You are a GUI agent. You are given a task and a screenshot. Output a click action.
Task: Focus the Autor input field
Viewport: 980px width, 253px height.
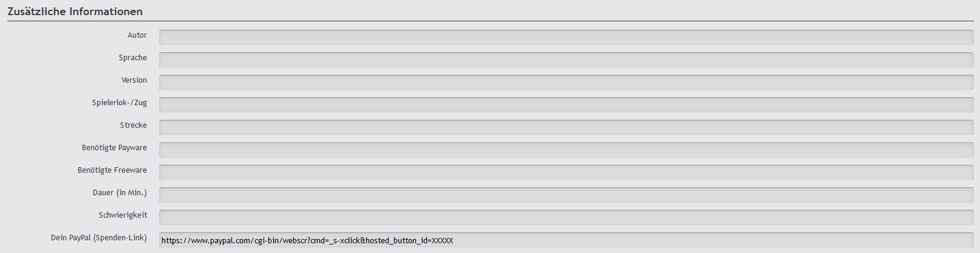pos(566,37)
